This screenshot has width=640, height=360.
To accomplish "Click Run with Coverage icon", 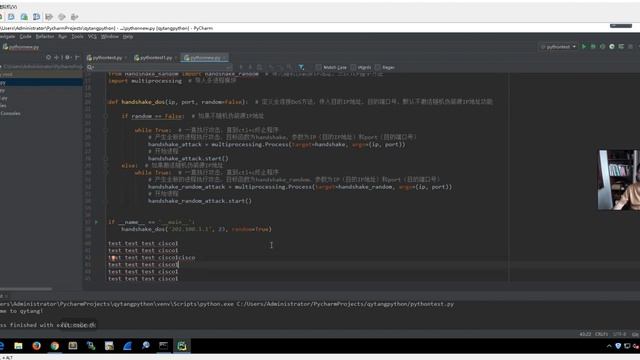I will [602, 47].
